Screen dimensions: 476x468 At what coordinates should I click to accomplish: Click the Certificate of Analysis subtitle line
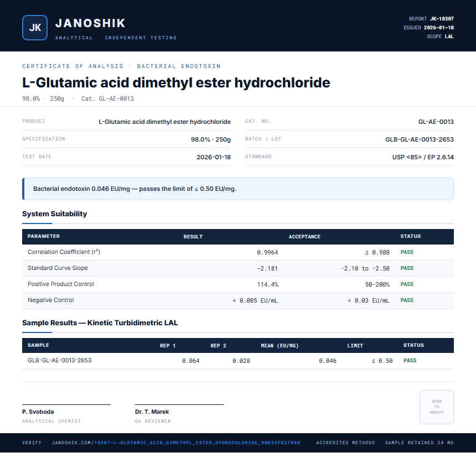(121, 66)
